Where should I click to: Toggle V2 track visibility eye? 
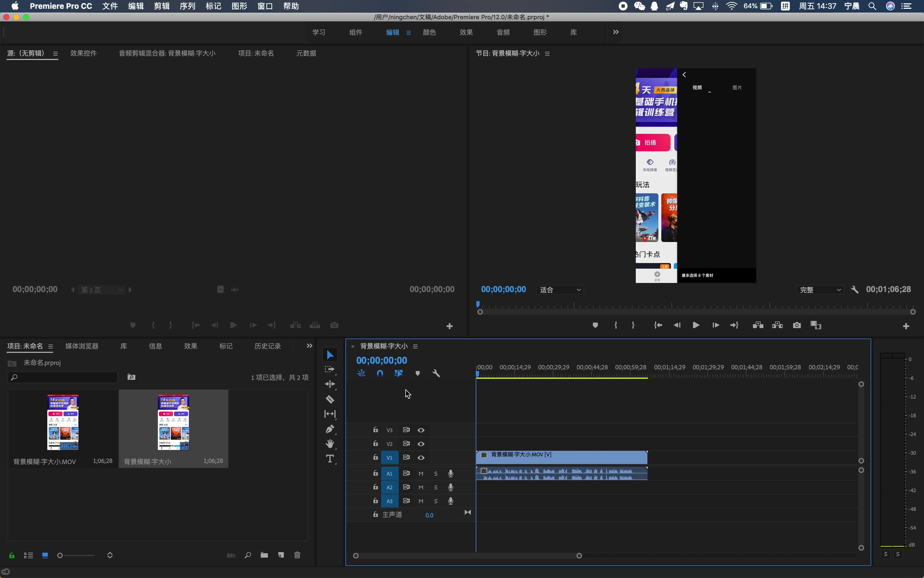(x=421, y=444)
